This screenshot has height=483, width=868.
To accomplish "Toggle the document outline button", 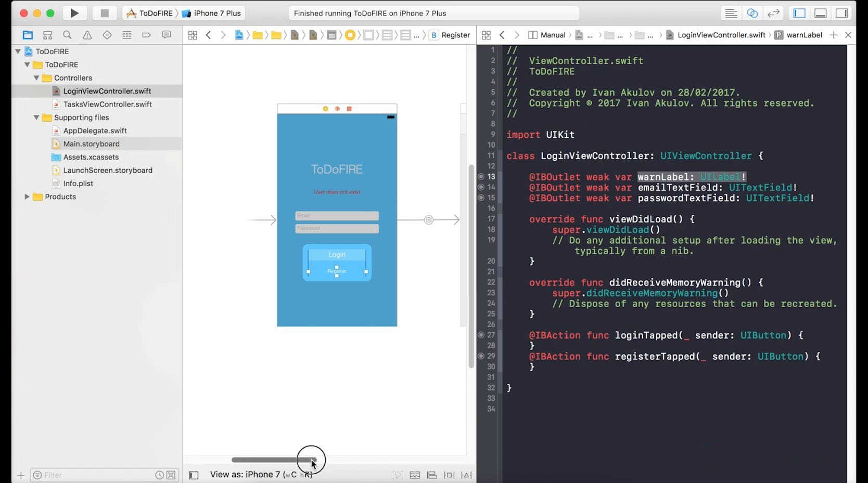I will [194, 475].
